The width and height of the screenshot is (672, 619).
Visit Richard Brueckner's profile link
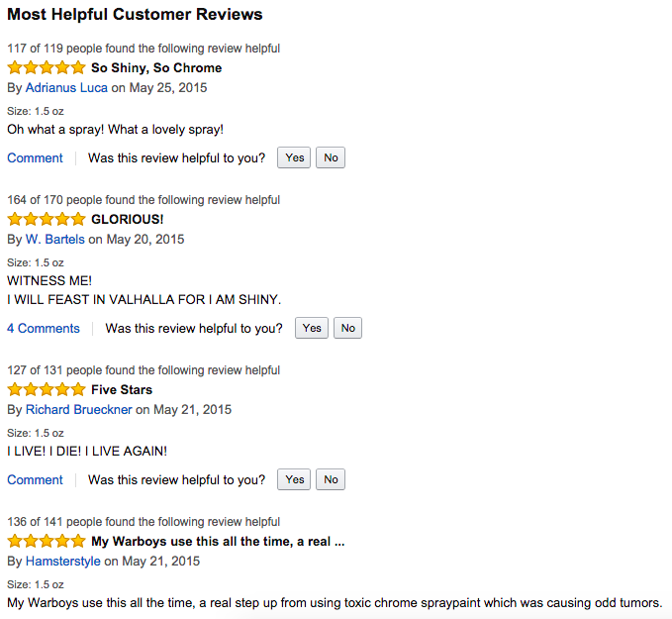point(78,410)
